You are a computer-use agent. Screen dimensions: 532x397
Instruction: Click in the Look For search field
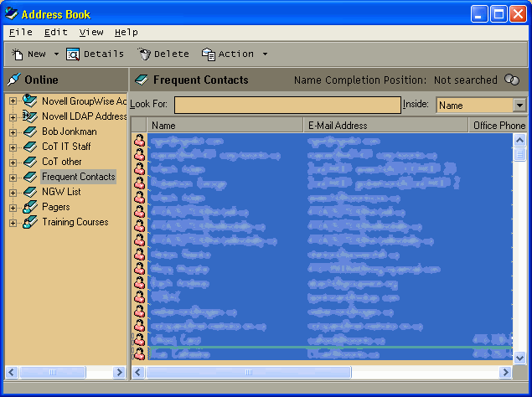point(287,105)
